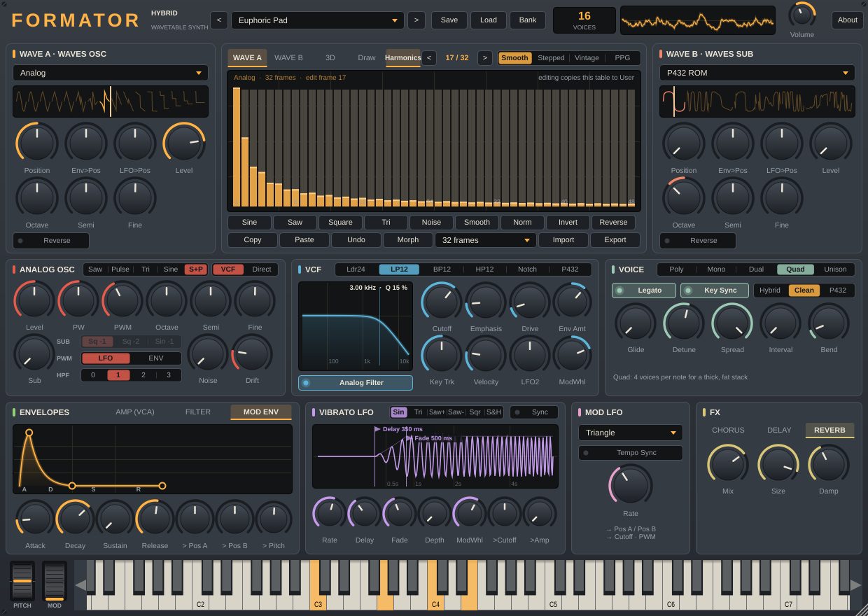
Task: Click the first harmonic bar
Action: (x=237, y=147)
